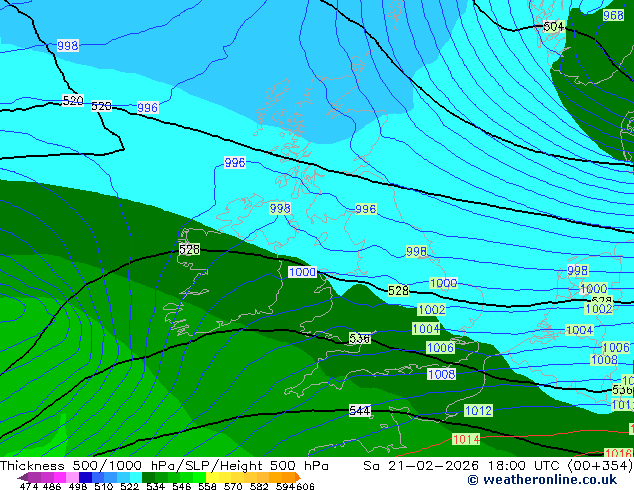The width and height of the screenshot is (634, 490).
Task: Click the dark navy blue legend swatch
Action: [x=85, y=477]
